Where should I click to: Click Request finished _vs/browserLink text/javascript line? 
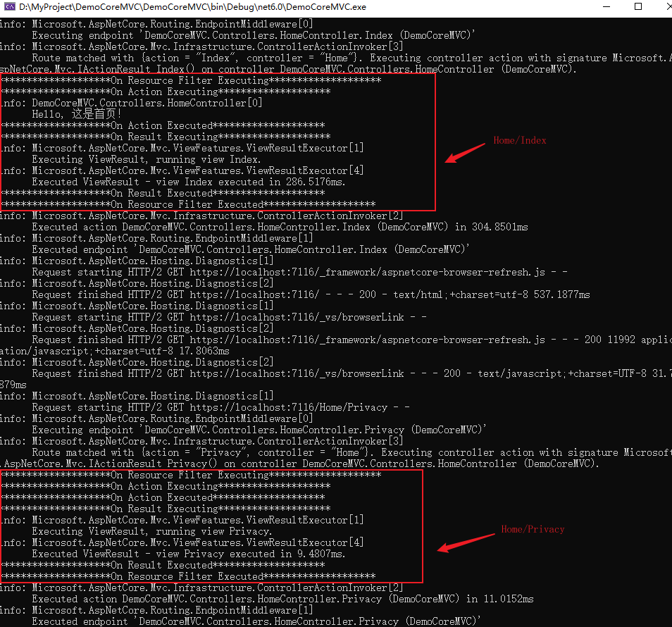click(x=351, y=373)
